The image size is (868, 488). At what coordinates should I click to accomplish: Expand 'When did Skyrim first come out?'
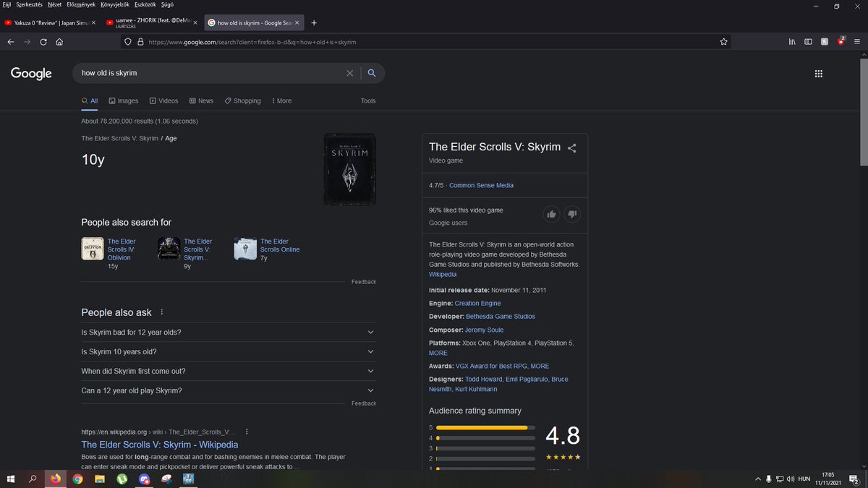pos(229,371)
